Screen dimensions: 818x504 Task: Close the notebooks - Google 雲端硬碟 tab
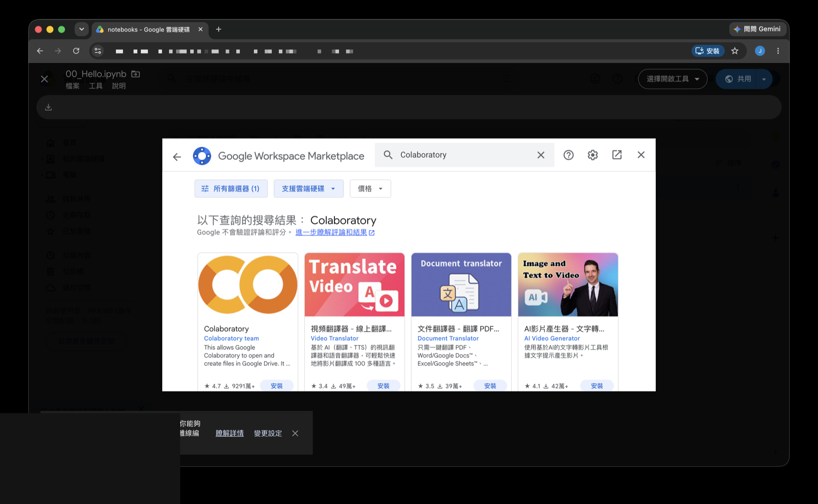pos(200,29)
